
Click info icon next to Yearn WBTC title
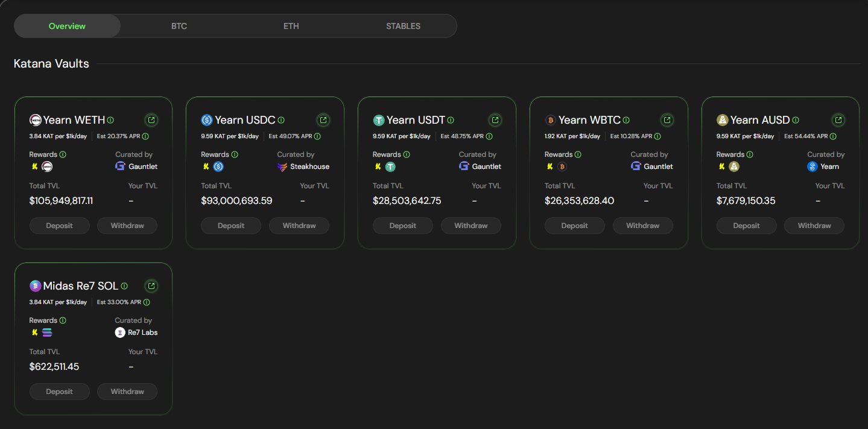(626, 120)
